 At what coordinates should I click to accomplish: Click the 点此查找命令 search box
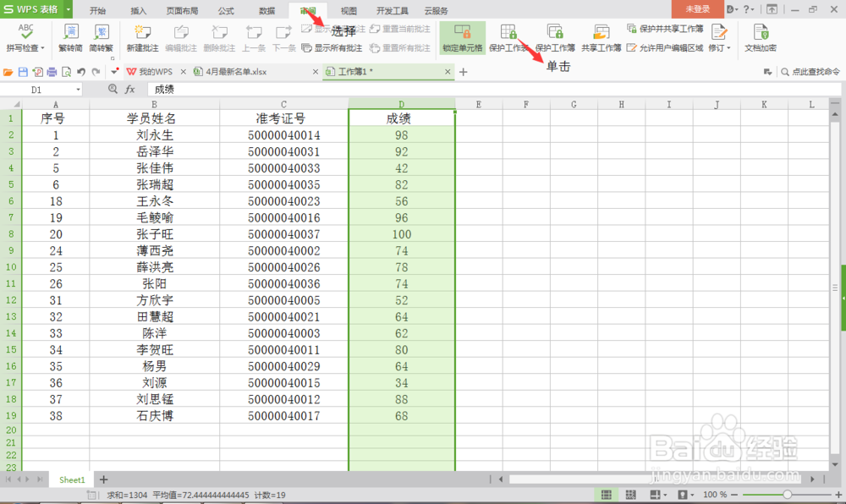coord(810,72)
